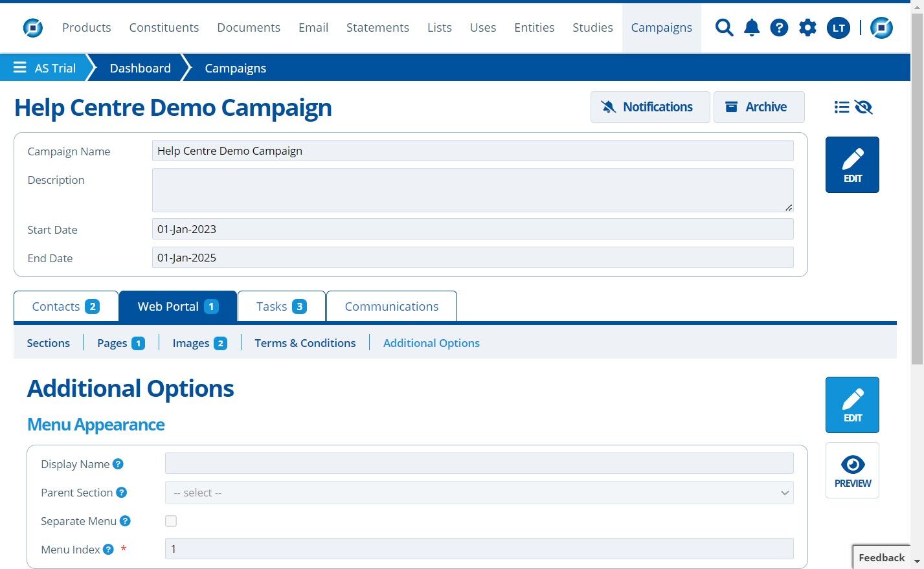Open the LT user avatar menu
The height and width of the screenshot is (569, 924).
point(839,28)
